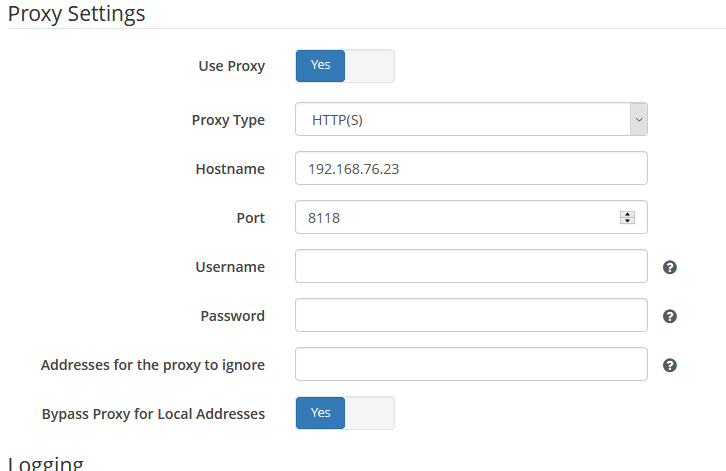Increase the Port value with up arrow
Viewport: 726px width, 471px height.
[x=627, y=214]
